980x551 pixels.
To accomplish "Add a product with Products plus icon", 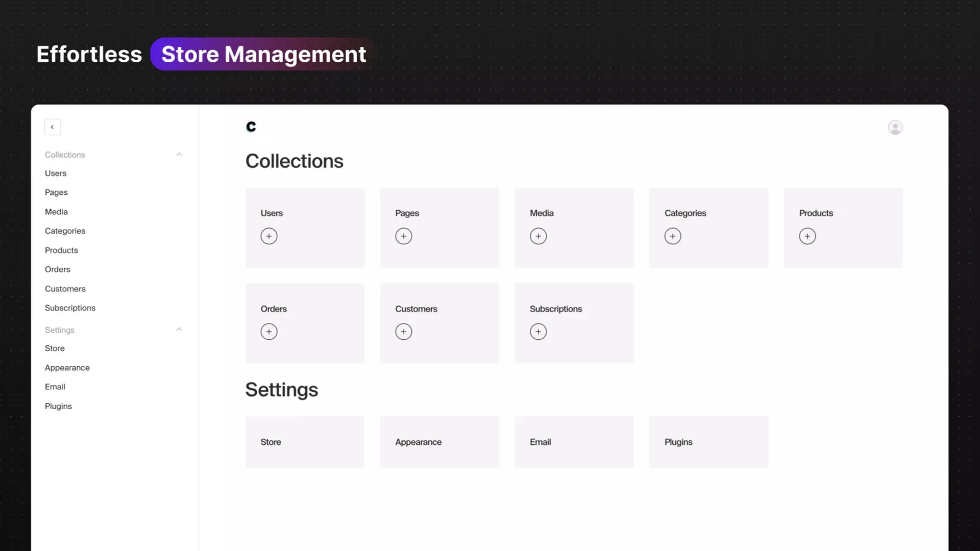I will pyautogui.click(x=807, y=236).
